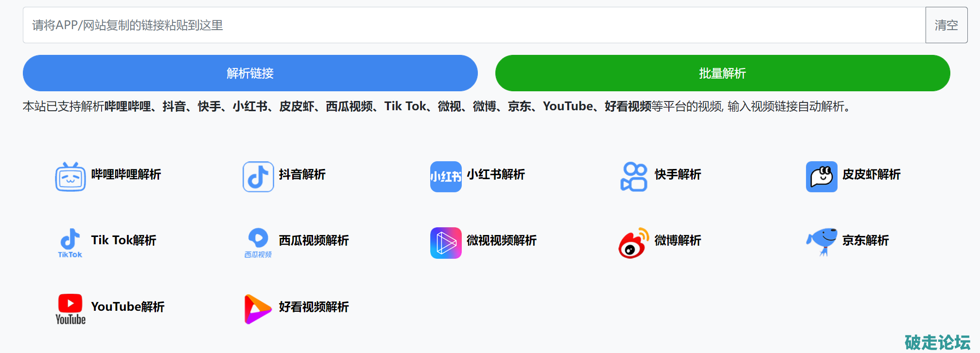Click the Xiaohongshu blue logo icon

446,177
